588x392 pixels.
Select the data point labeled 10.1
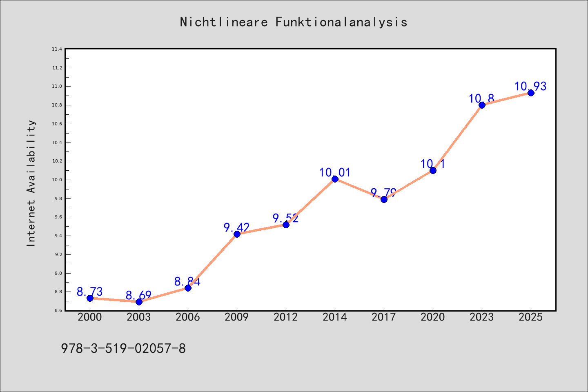(x=433, y=170)
